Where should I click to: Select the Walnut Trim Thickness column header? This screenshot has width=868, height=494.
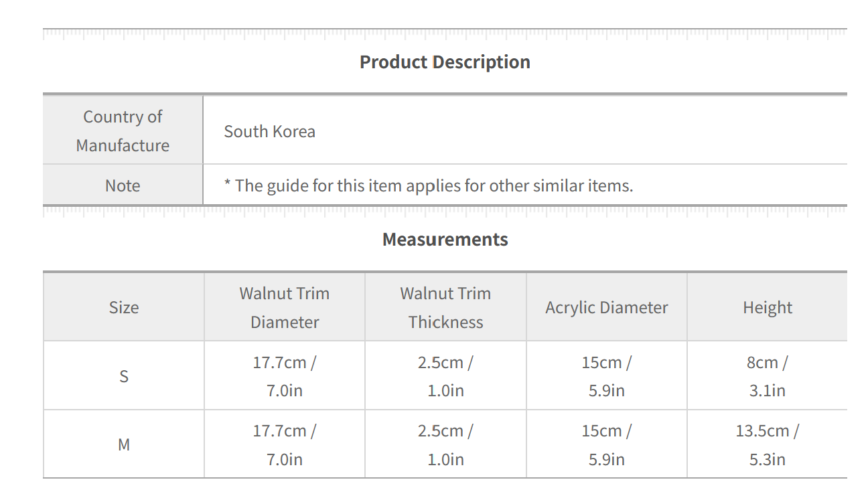point(445,307)
